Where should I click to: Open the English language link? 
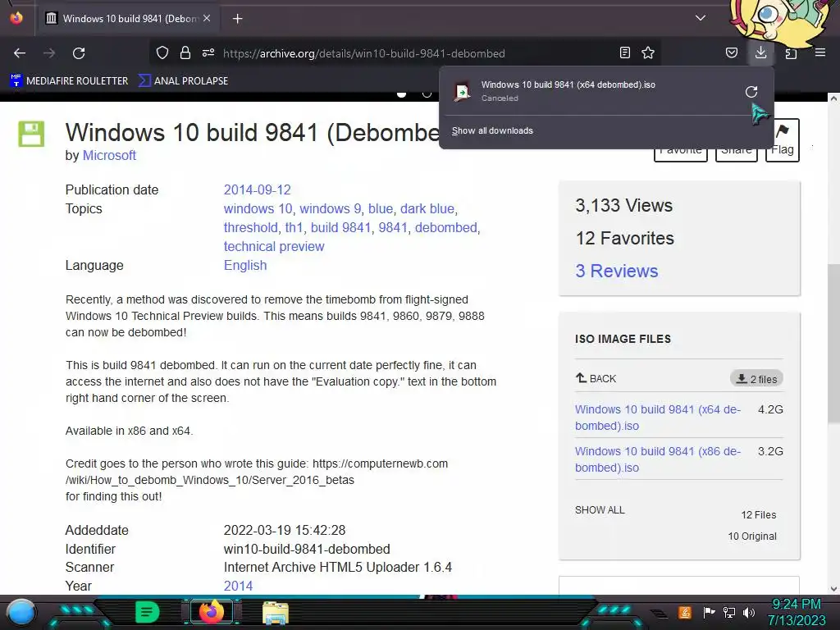coord(244,265)
